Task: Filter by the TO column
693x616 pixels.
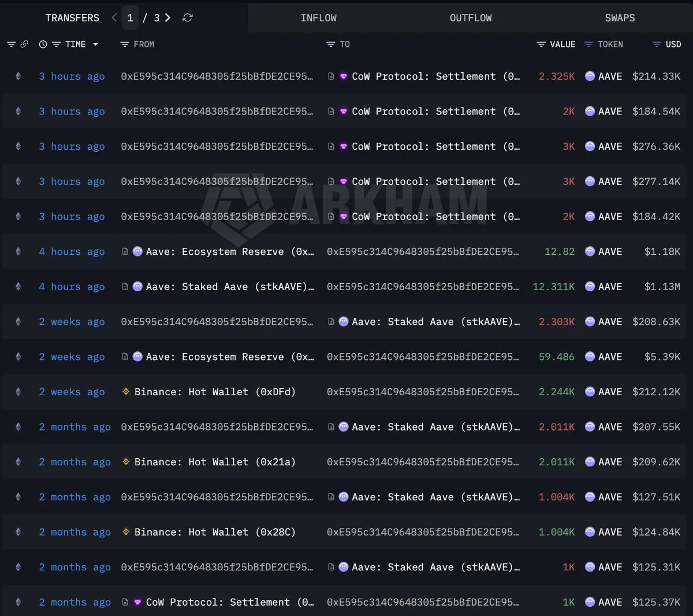Action: pyautogui.click(x=330, y=44)
